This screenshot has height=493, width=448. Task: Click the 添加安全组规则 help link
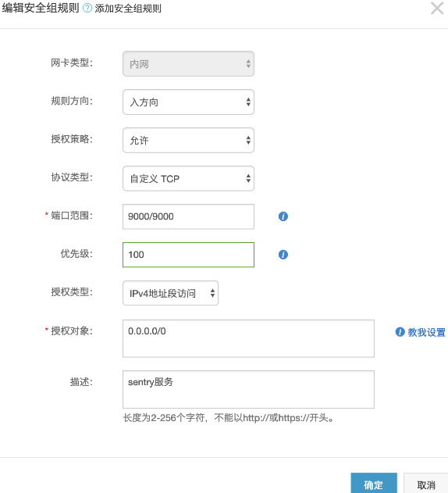coord(128,9)
